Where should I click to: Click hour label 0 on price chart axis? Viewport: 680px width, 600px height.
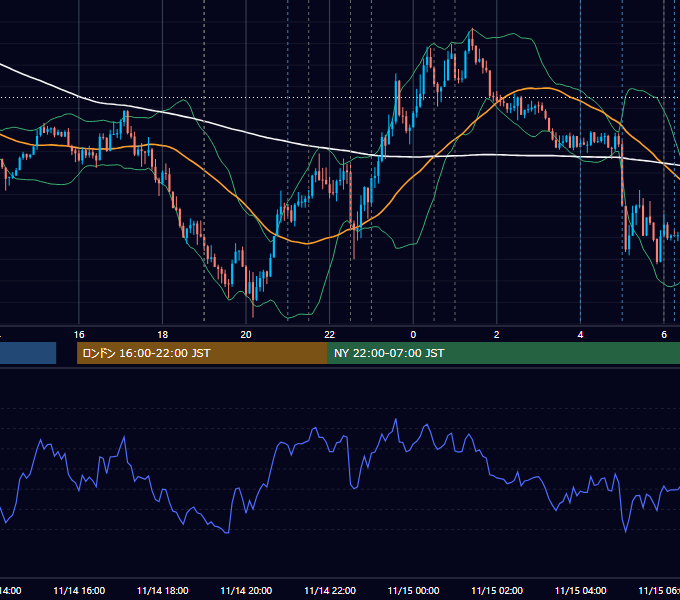click(x=413, y=335)
